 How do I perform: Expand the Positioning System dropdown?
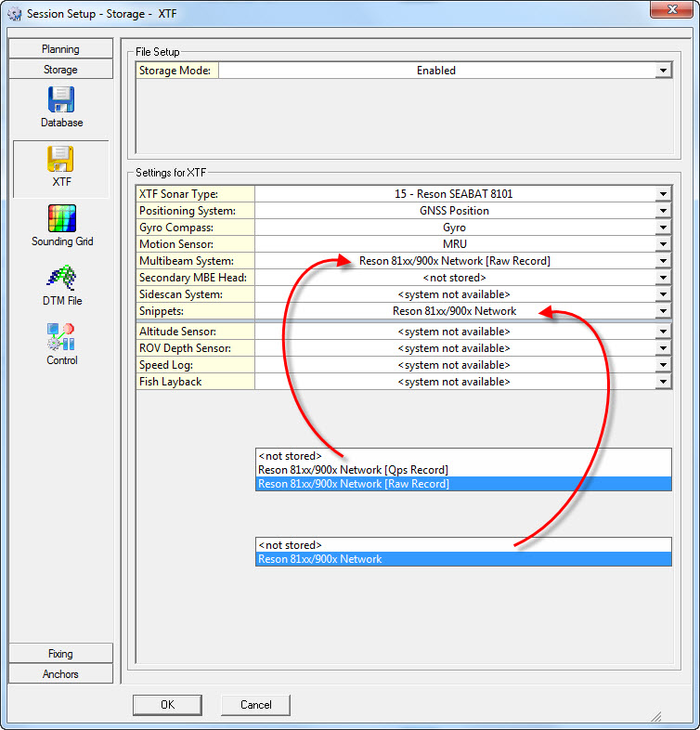tap(663, 211)
